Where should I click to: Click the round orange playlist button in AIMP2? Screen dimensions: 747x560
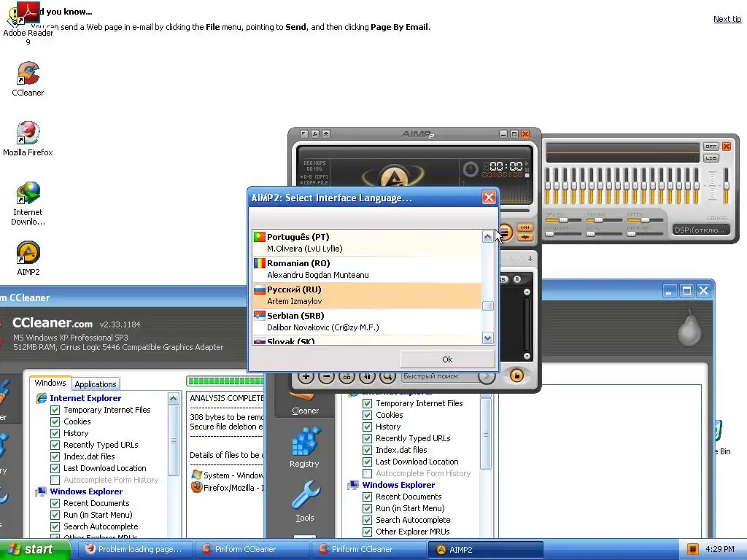506,233
